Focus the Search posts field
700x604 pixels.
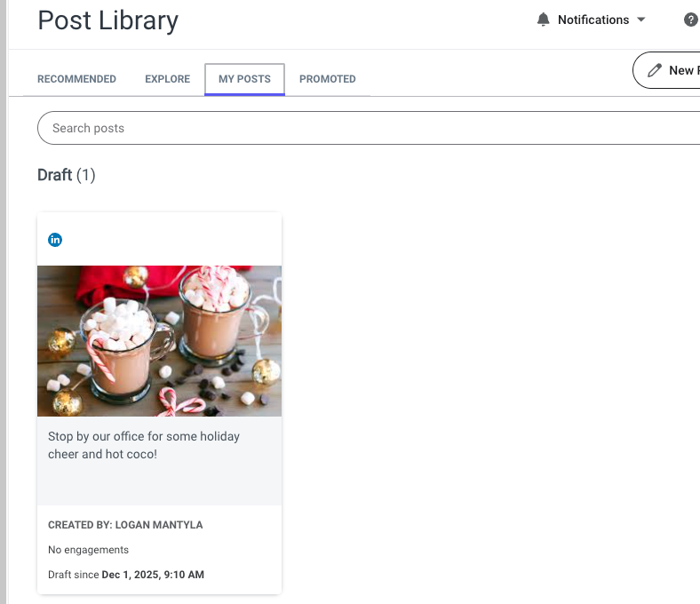pos(369,128)
